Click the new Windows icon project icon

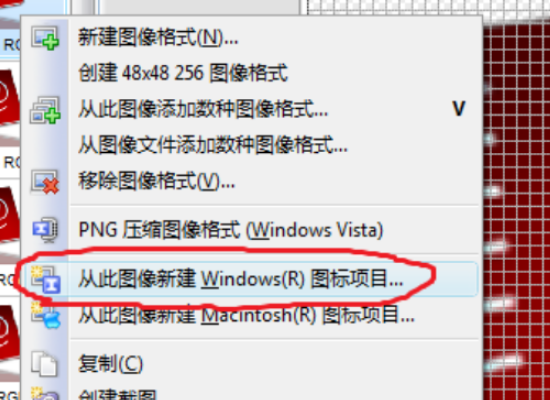pos(46,280)
